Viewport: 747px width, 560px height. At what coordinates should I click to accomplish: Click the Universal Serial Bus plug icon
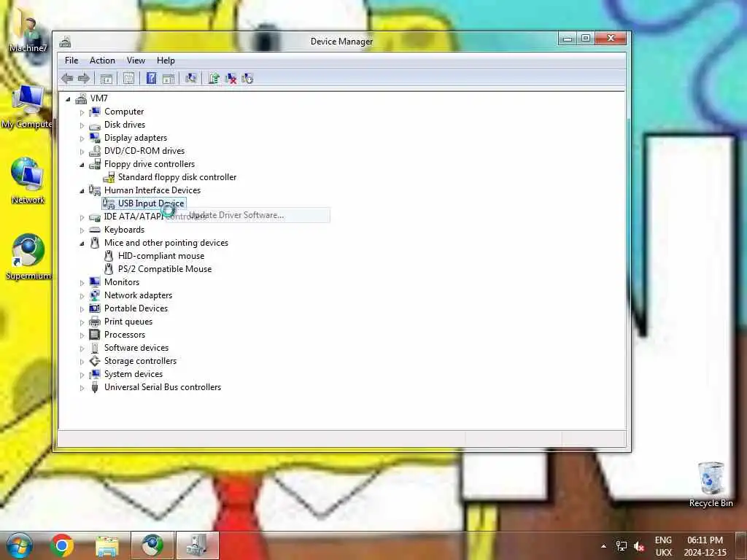click(95, 387)
